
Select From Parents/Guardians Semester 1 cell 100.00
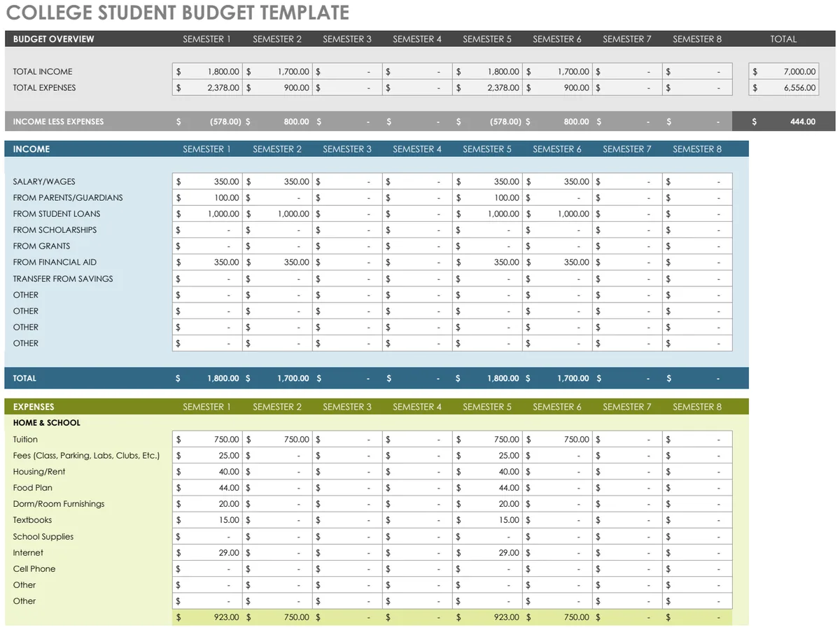coord(207,197)
